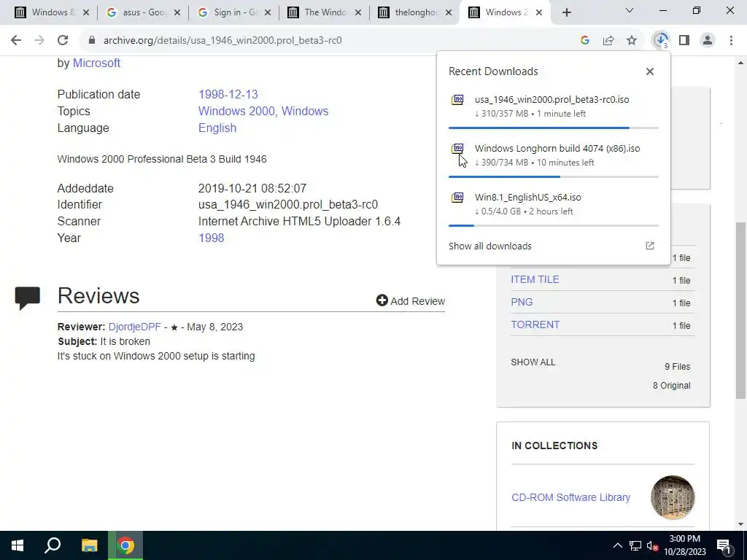Close the 'thelongho' tab
The width and height of the screenshot is (747, 560).
click(449, 13)
